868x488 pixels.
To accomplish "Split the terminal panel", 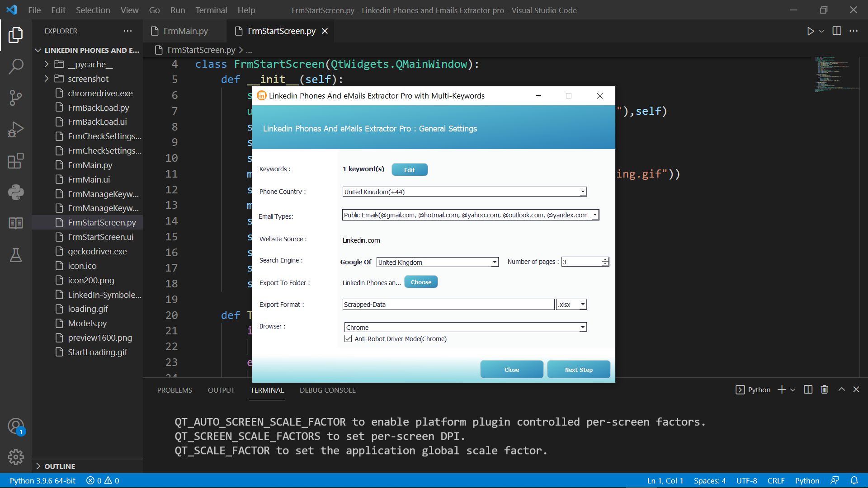I will pos(808,389).
